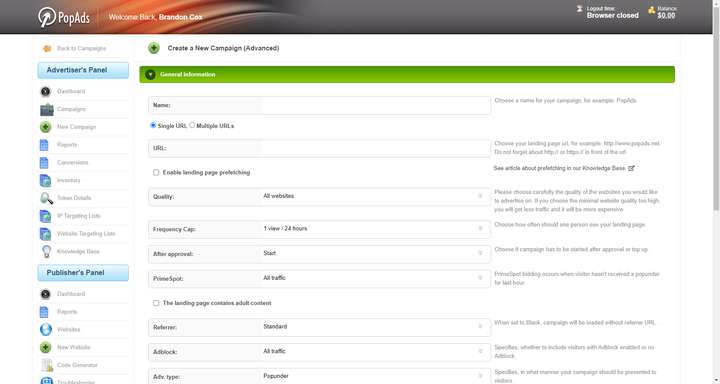Open Advertiser's Dashboard menu item

click(71, 91)
